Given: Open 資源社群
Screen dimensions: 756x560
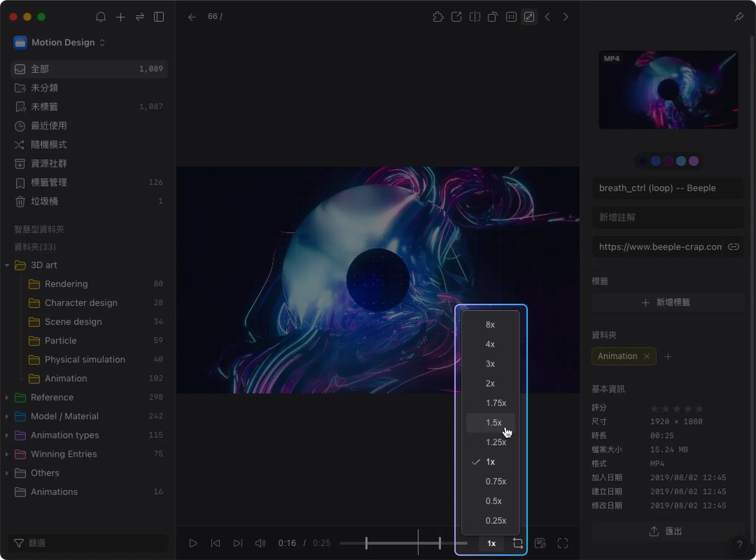Looking at the screenshot, I should click(89, 163).
